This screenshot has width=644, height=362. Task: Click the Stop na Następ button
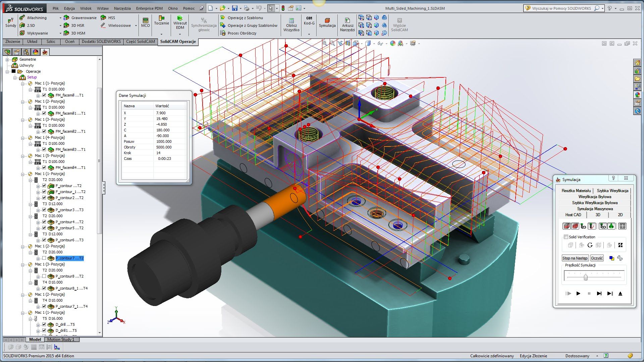tap(575, 258)
